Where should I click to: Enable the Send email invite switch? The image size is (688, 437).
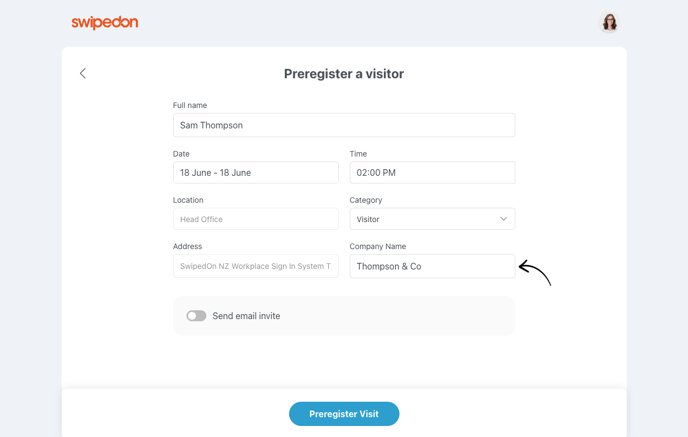(196, 316)
